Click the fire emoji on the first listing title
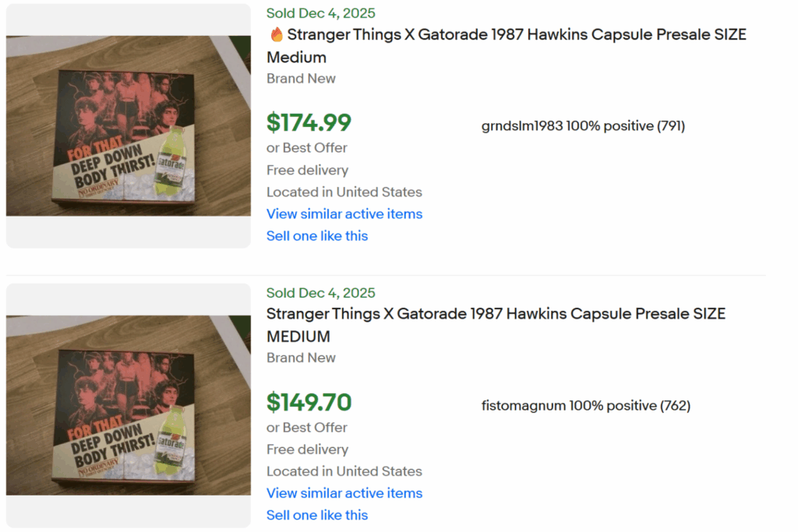Viewport: 798px width, 532px height. pyautogui.click(x=274, y=33)
